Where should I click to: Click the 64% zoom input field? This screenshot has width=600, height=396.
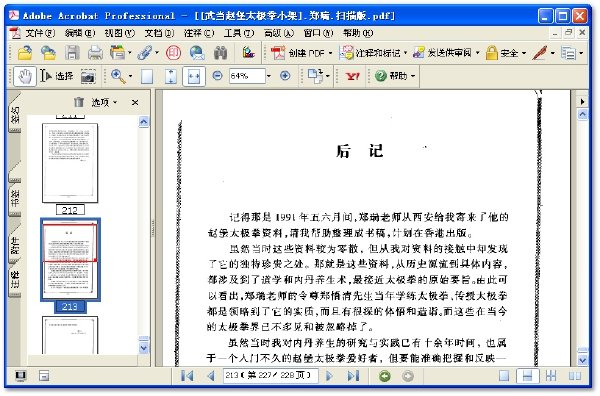coord(247,76)
